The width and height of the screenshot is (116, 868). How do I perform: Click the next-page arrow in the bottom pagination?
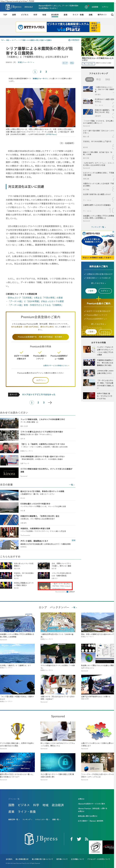coord(50,402)
